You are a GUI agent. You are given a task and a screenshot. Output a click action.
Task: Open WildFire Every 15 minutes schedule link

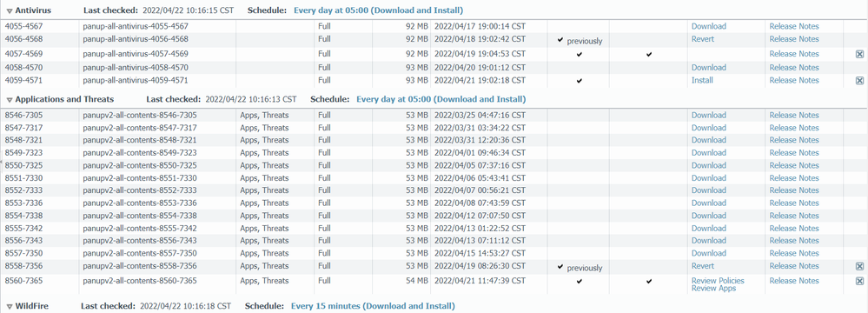(x=373, y=306)
